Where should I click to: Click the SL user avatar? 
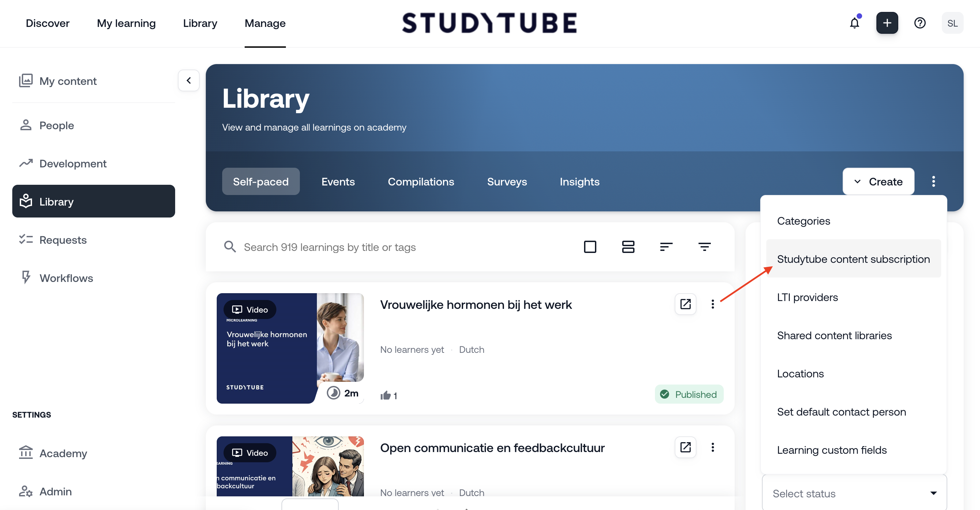click(x=952, y=23)
